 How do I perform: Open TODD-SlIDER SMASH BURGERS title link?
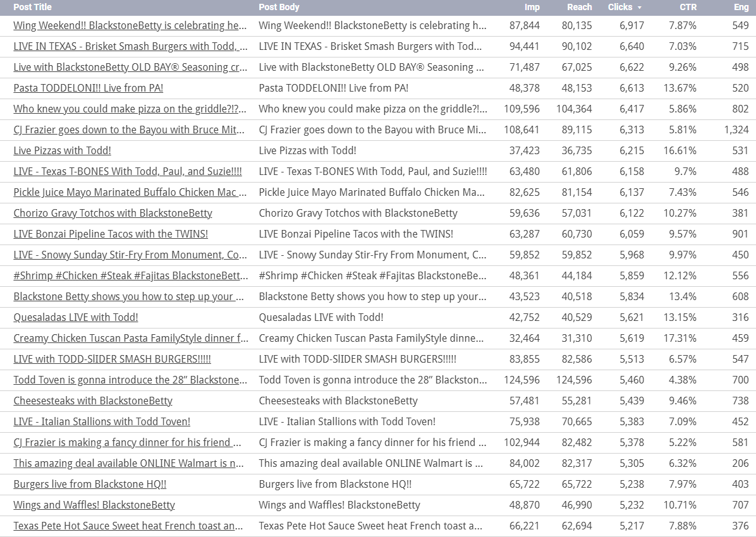[x=113, y=359]
